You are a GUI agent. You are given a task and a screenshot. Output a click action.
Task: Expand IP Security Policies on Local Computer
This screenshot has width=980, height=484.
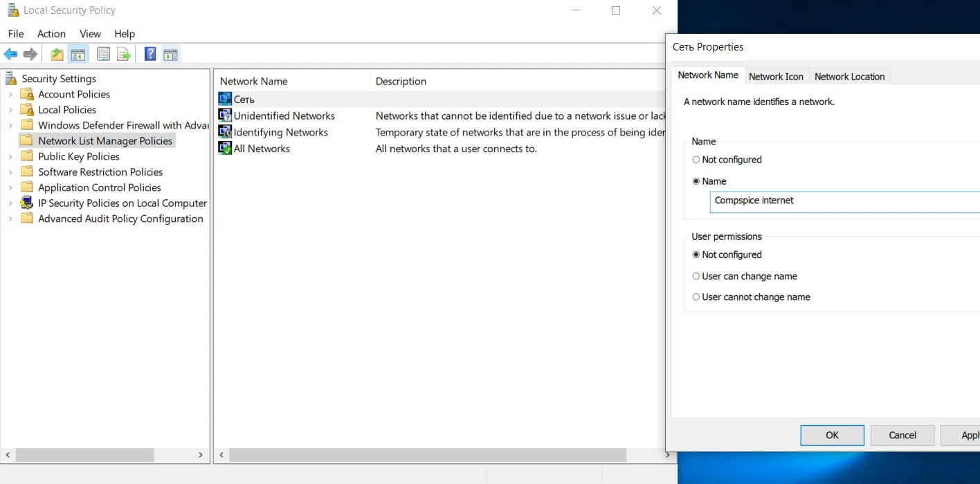click(10, 203)
